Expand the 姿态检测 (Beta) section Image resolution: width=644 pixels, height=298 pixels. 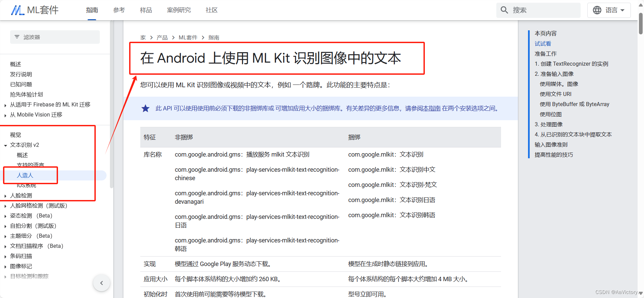[5, 216]
